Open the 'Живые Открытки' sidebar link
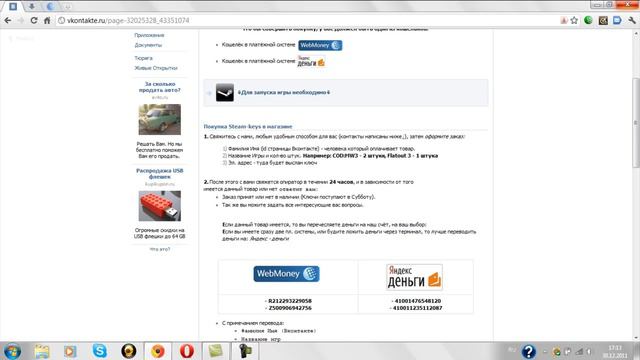Screen dimensions: 640x360 point(156,68)
